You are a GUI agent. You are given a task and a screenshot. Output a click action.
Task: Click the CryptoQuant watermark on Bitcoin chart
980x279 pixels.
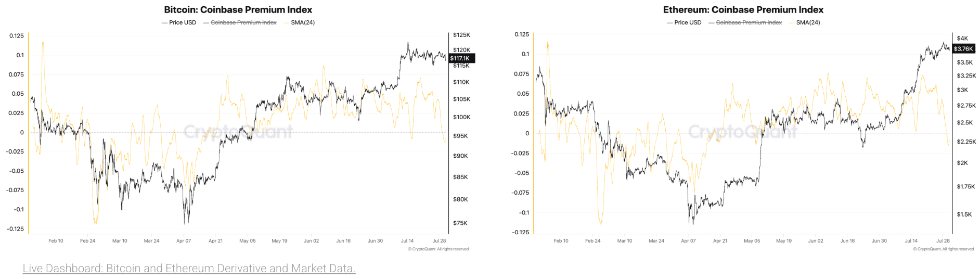point(238,131)
